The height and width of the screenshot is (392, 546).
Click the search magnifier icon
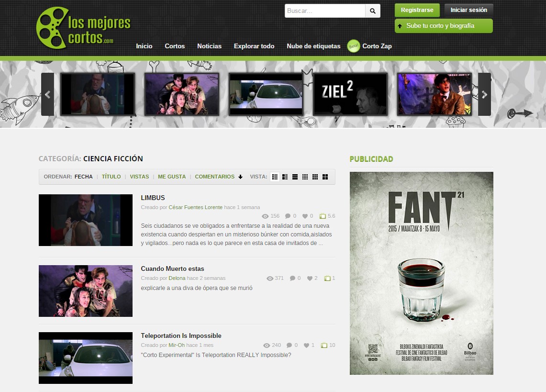[x=373, y=11]
